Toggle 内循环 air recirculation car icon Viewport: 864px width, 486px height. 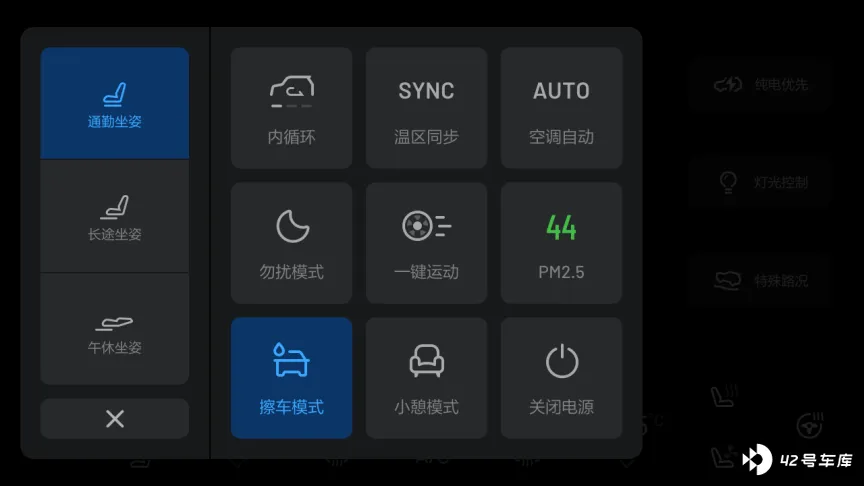click(291, 108)
